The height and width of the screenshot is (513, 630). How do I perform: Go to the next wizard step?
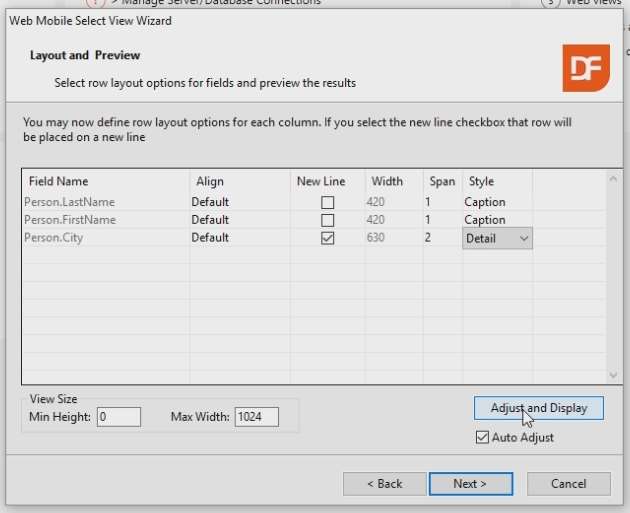(x=470, y=484)
